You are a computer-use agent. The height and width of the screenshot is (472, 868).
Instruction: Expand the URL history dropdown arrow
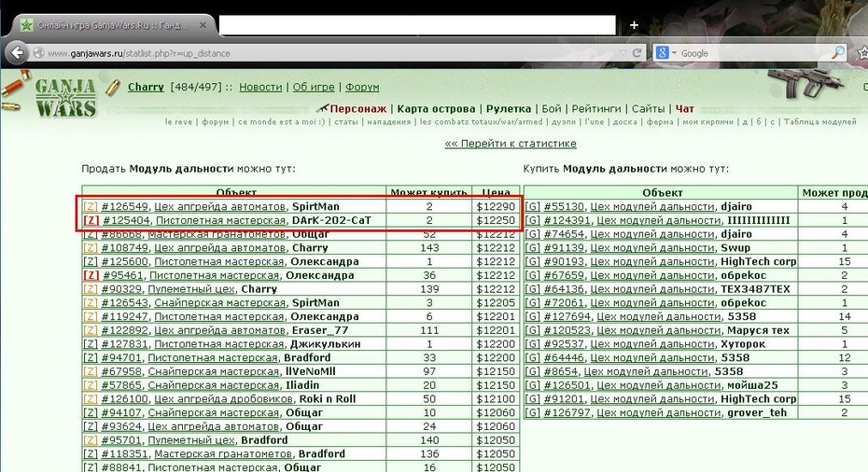623,53
